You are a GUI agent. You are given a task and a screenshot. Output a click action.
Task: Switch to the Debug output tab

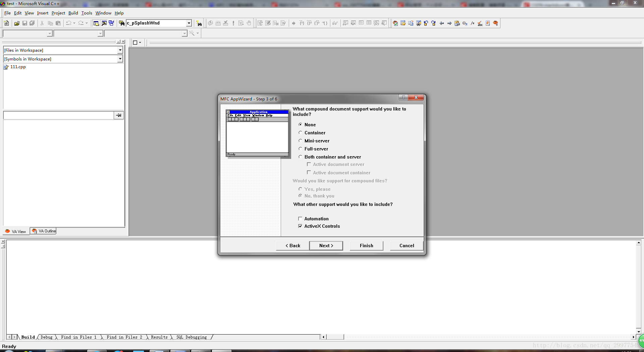coord(47,337)
